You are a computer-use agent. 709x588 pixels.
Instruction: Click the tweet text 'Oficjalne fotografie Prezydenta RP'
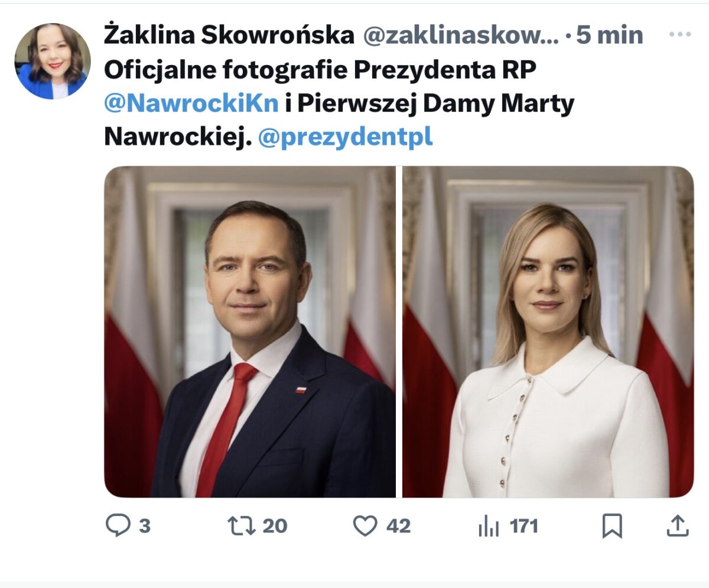tap(320, 70)
